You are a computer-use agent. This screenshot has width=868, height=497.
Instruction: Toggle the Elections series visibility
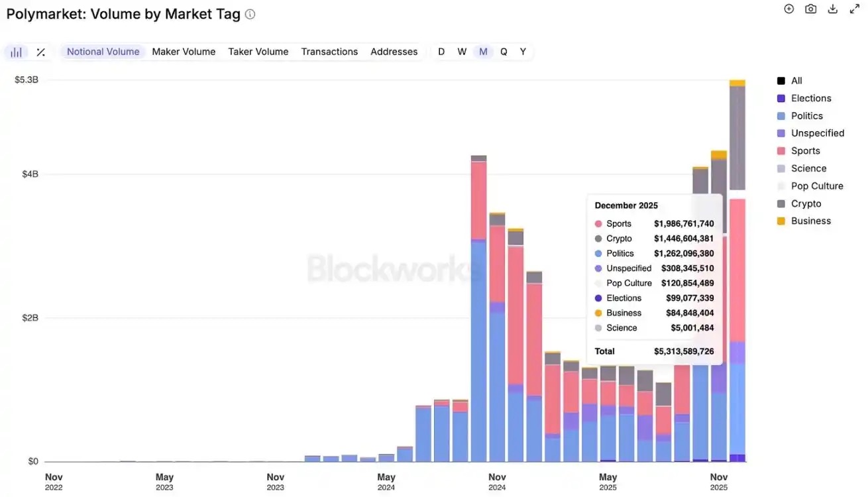810,97
